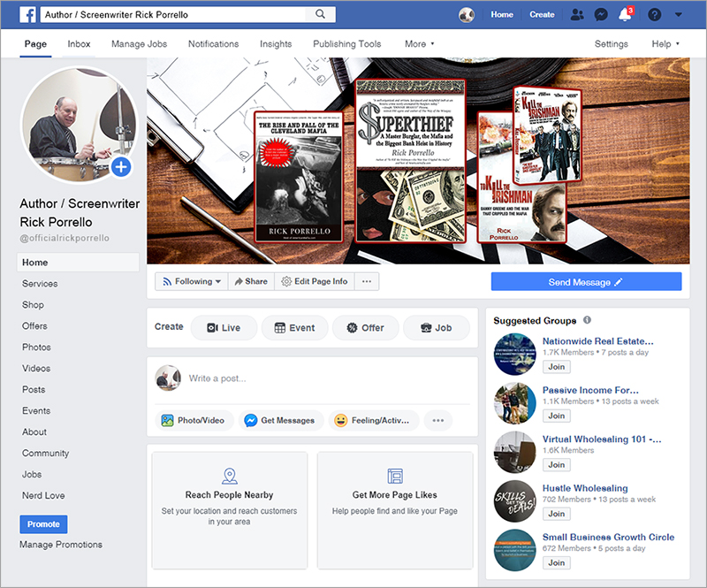Open the notifications bell icon
707x588 pixels.
[626, 15]
